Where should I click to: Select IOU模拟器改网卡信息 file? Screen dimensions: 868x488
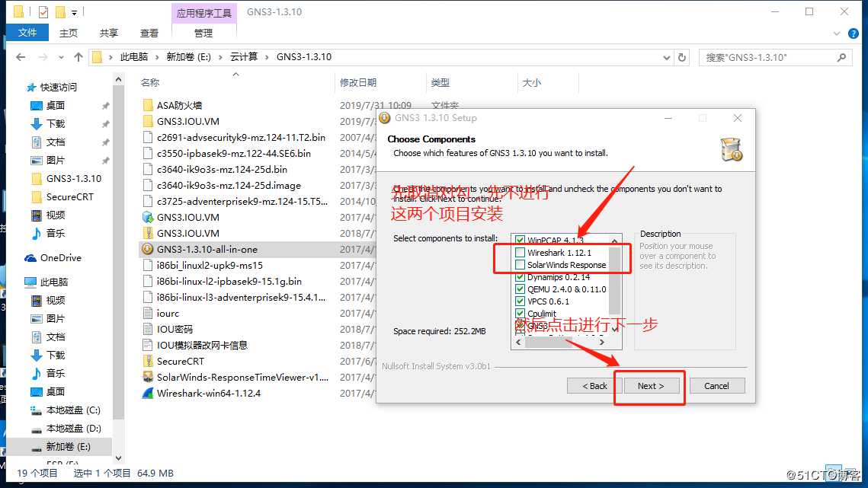coord(202,345)
